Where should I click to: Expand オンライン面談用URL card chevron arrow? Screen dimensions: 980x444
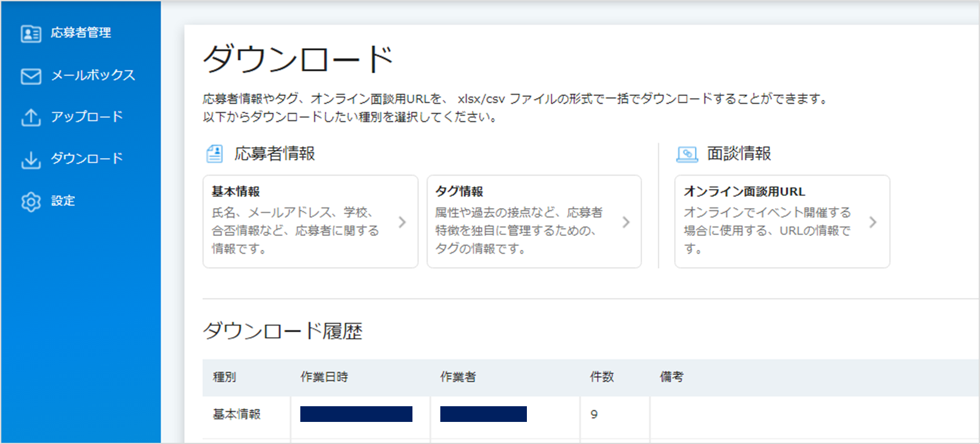coord(873,222)
